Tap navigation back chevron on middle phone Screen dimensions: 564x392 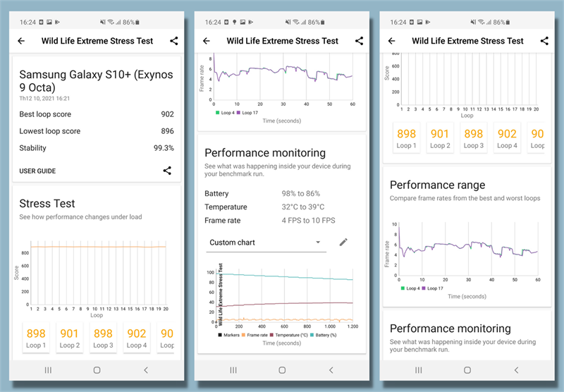click(331, 370)
